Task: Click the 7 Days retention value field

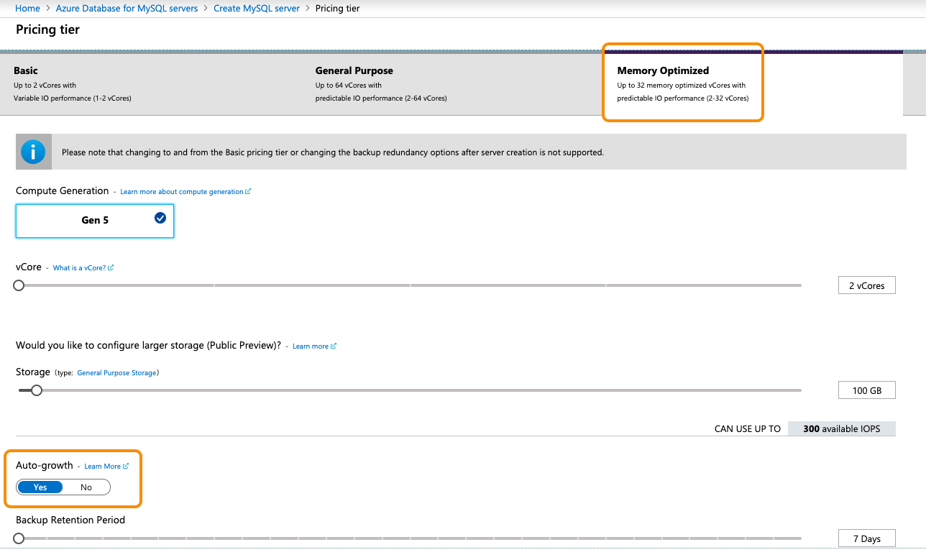Action: pos(867,538)
